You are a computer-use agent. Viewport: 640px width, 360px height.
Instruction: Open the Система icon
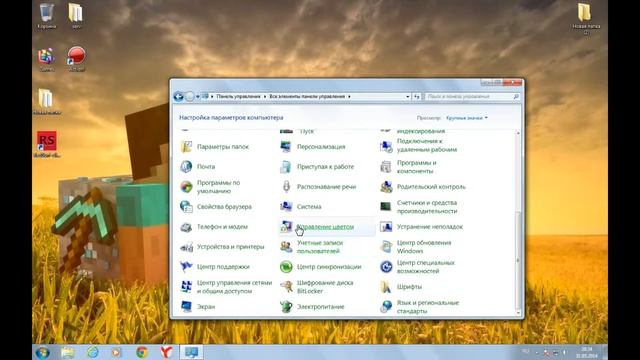pos(286,207)
